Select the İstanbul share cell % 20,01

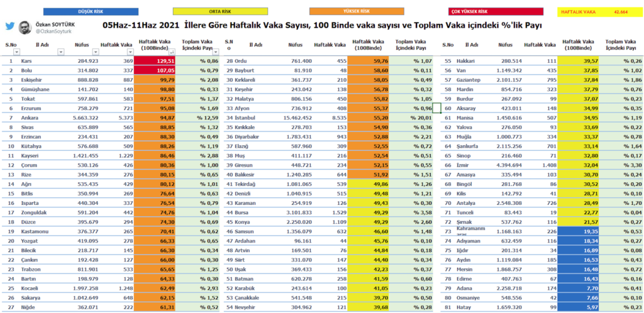(x=411, y=118)
